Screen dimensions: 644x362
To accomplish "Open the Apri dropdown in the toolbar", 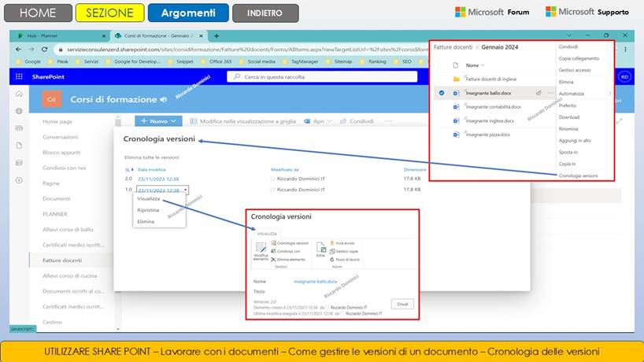I will pyautogui.click(x=318, y=121).
